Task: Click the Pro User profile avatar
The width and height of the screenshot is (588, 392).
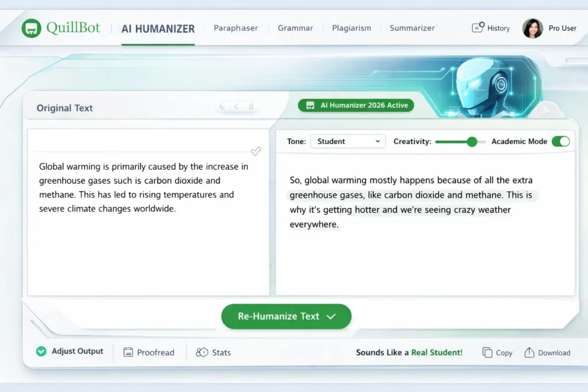Action: [x=532, y=28]
